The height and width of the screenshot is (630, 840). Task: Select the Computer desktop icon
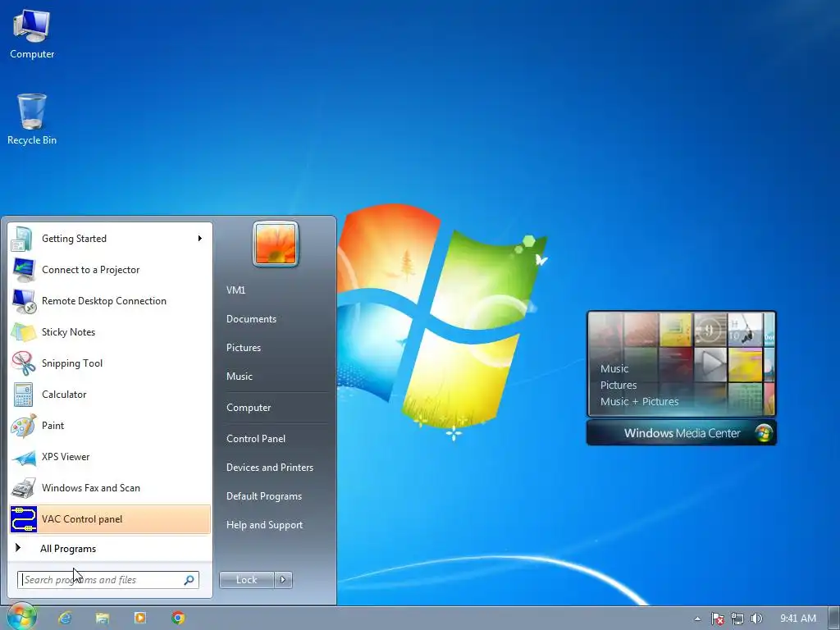coord(32,26)
